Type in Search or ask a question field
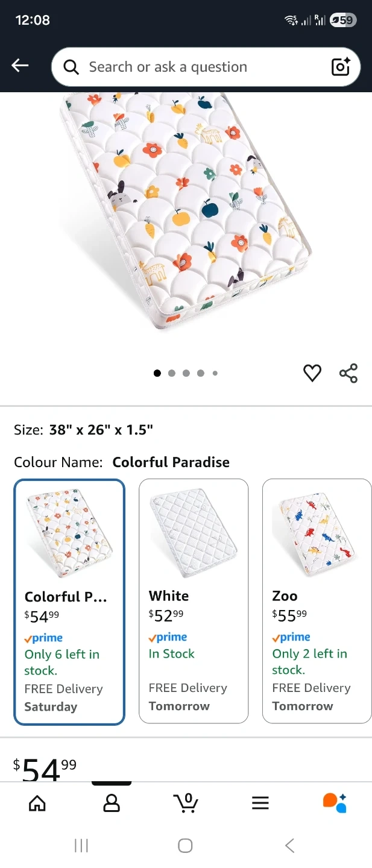Viewport: 372px width, 868px height. click(x=199, y=67)
